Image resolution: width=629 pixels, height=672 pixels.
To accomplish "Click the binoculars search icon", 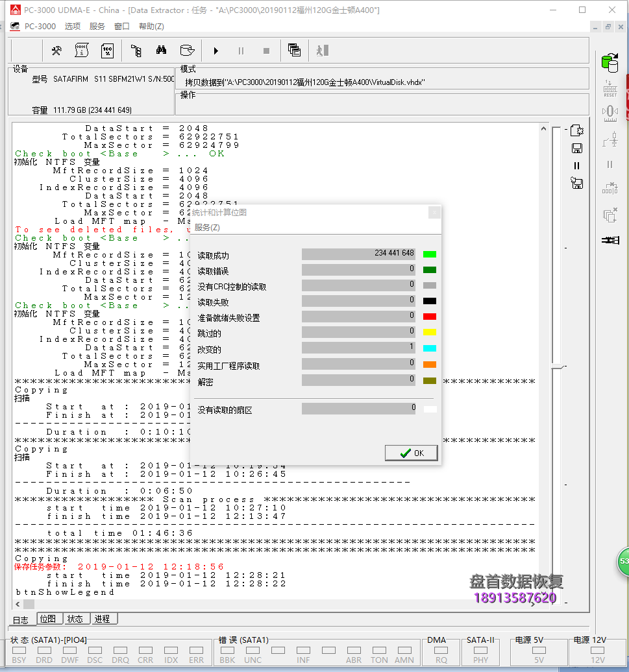I will tap(162, 51).
